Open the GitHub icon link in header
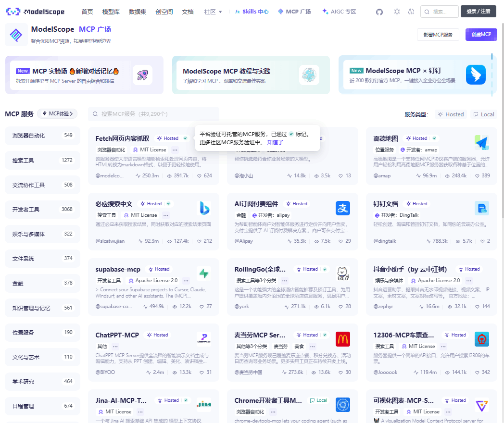The width and height of the screenshot is (504, 423). point(379,12)
